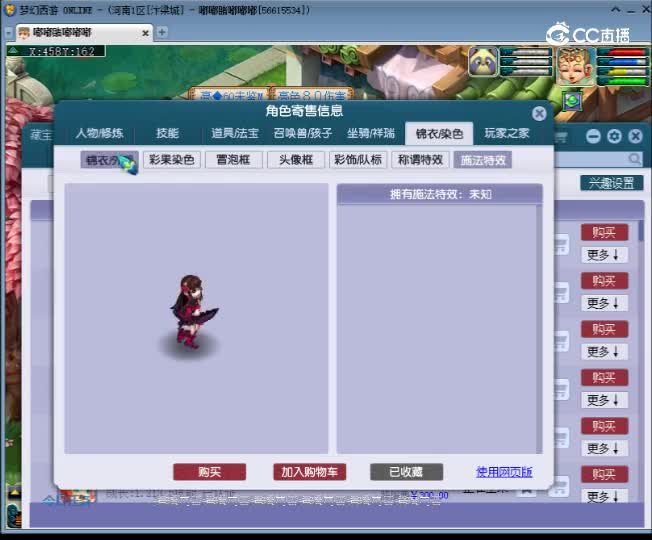
Task: Click the green buff icon below portrait
Action: coord(572,101)
